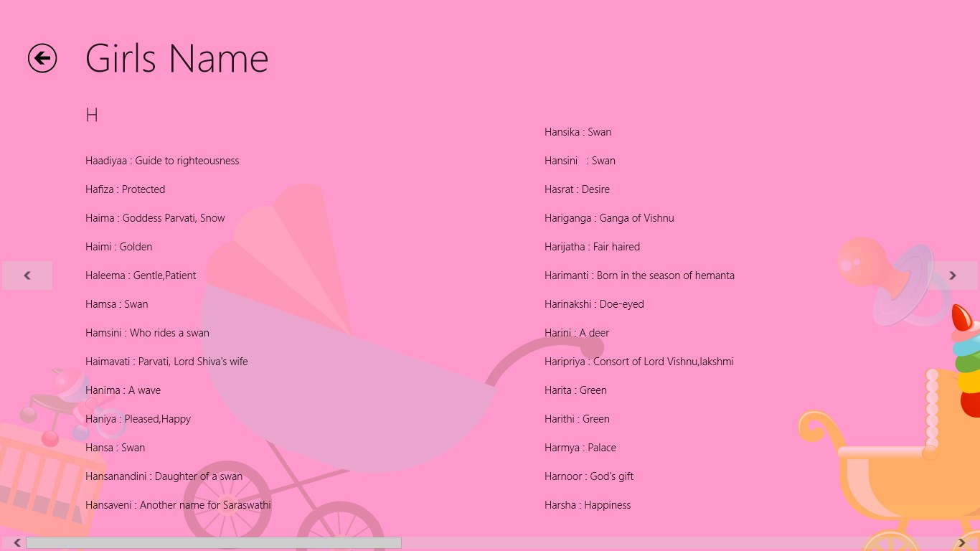980x551 pixels.
Task: Select Hafiza : Protected
Action: coord(125,189)
